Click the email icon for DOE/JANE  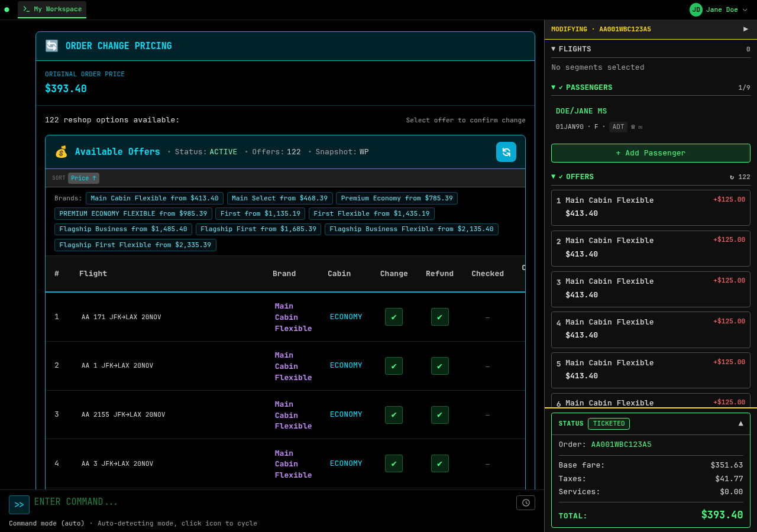pyautogui.click(x=640, y=127)
